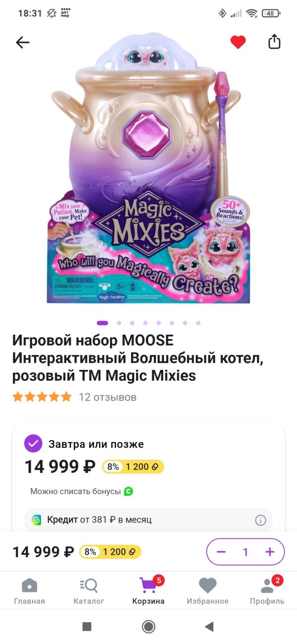Open the share icon
297x644 pixels.
click(274, 42)
